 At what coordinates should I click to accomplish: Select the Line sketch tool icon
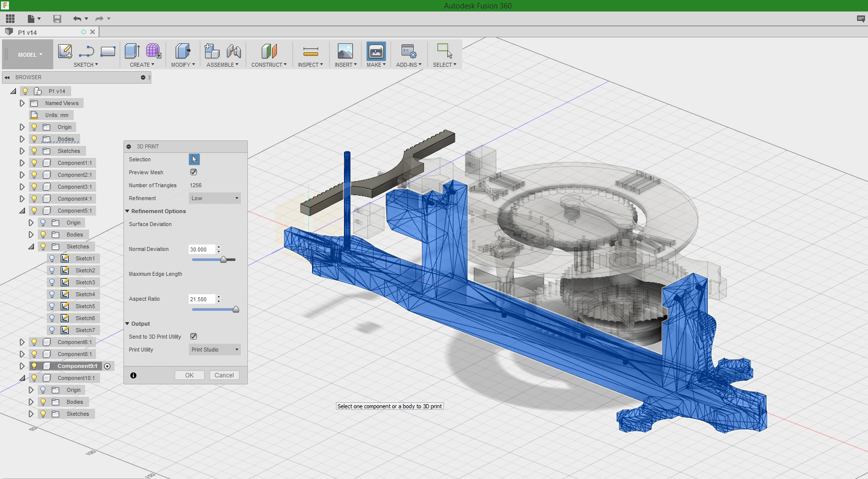click(x=87, y=51)
